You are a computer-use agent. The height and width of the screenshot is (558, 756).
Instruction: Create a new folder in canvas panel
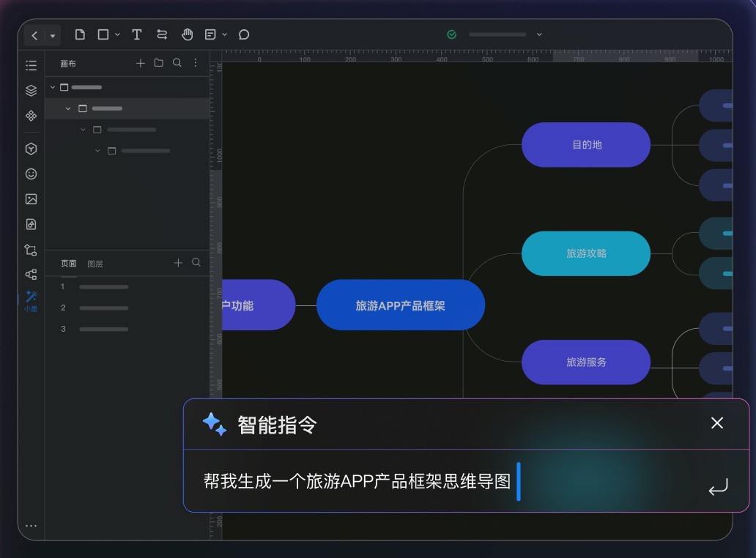click(159, 63)
